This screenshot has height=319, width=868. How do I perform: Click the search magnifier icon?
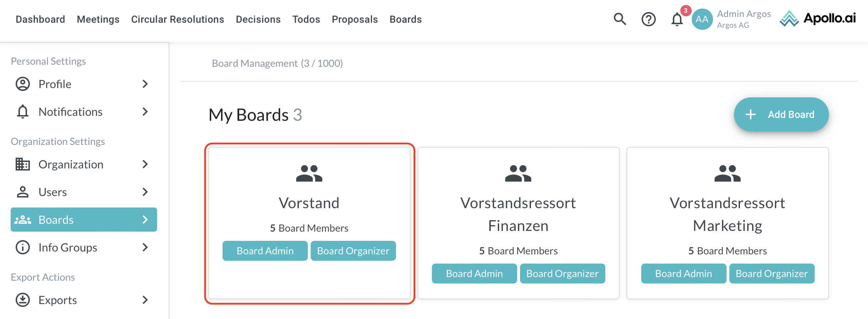coord(620,19)
